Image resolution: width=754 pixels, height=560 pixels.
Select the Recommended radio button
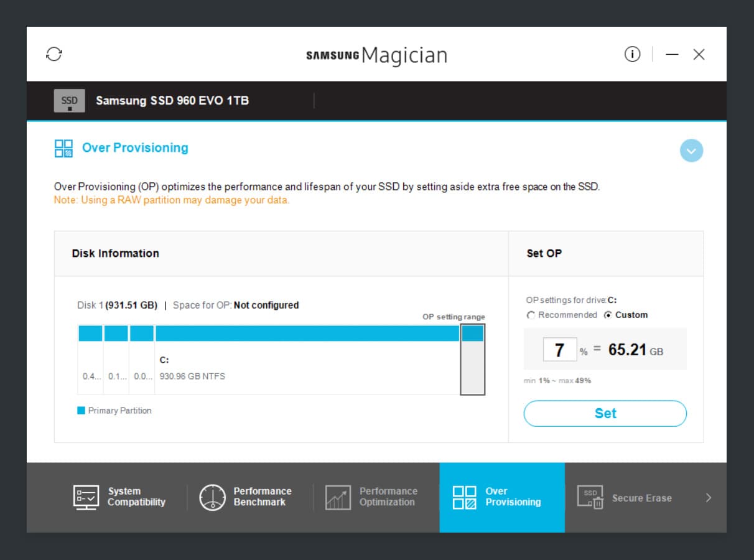pos(531,315)
